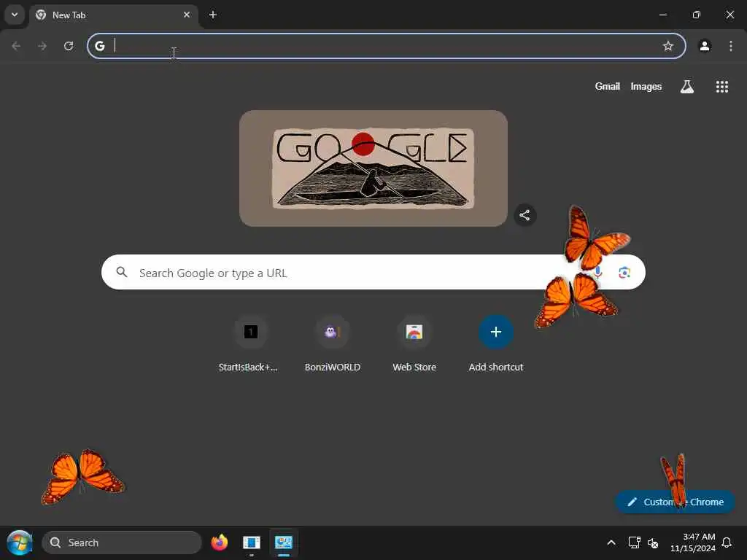
Task: Bookmark this tab with star icon
Action: 668,46
